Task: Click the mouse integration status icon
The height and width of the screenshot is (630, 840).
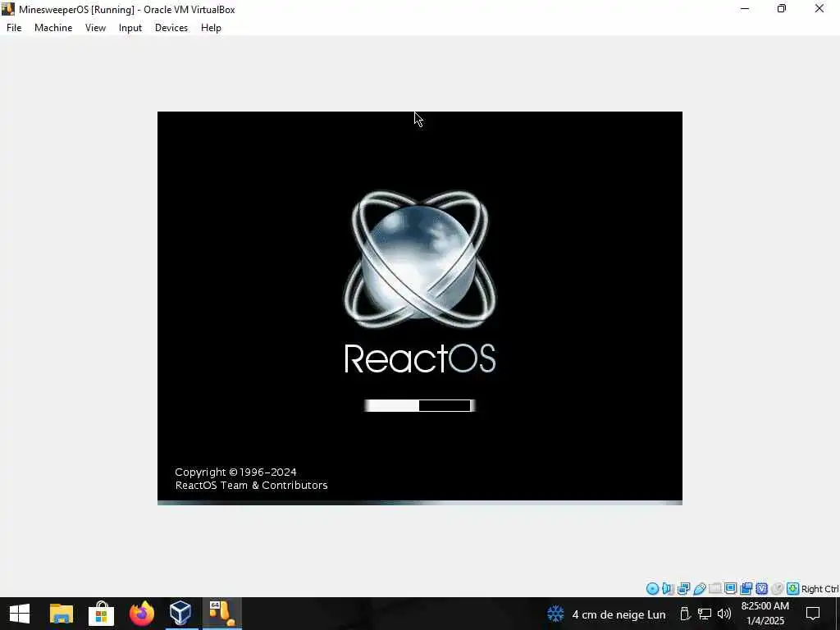Action: [x=777, y=589]
